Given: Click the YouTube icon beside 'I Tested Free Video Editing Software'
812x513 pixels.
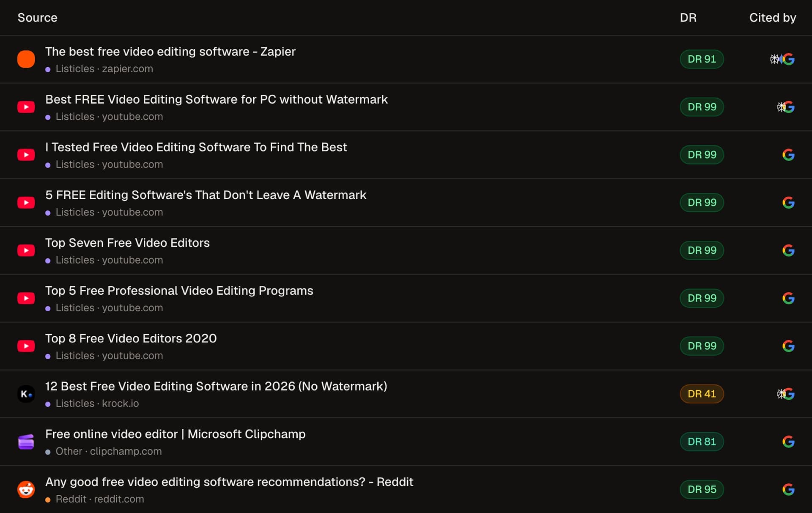Looking at the screenshot, I should point(26,155).
